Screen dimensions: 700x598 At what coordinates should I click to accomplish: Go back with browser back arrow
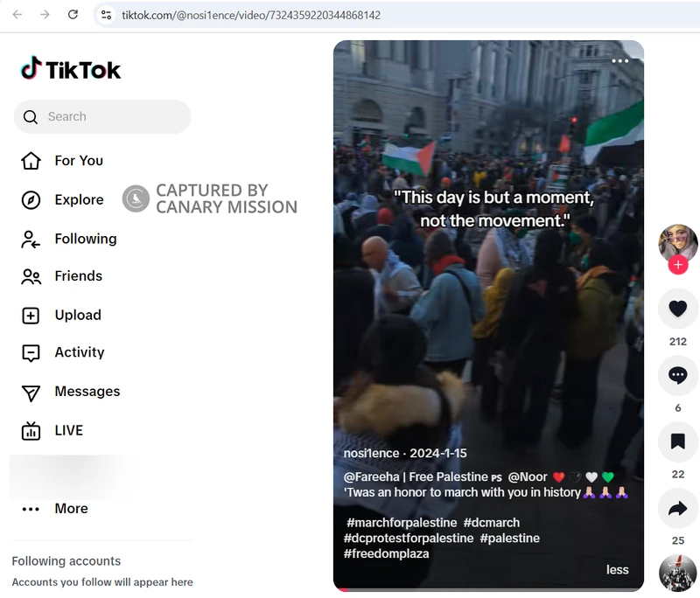click(17, 15)
